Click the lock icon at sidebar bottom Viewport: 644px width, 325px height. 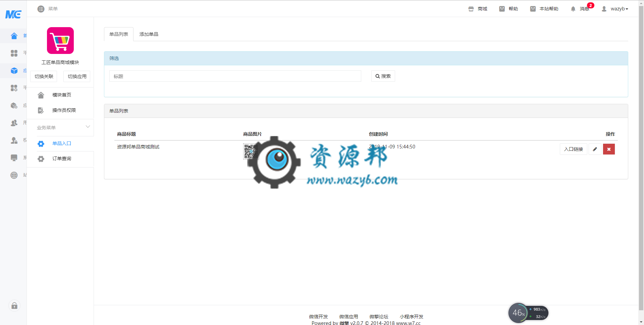14,306
